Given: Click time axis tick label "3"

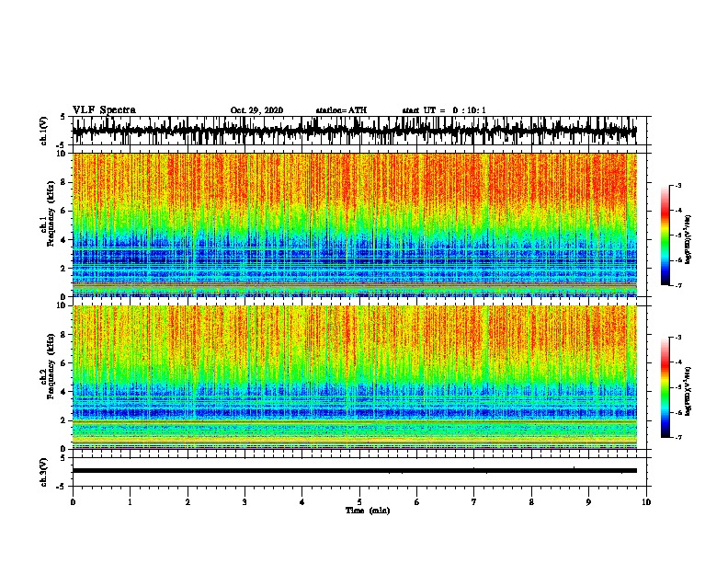Looking at the screenshot, I should point(245,502).
